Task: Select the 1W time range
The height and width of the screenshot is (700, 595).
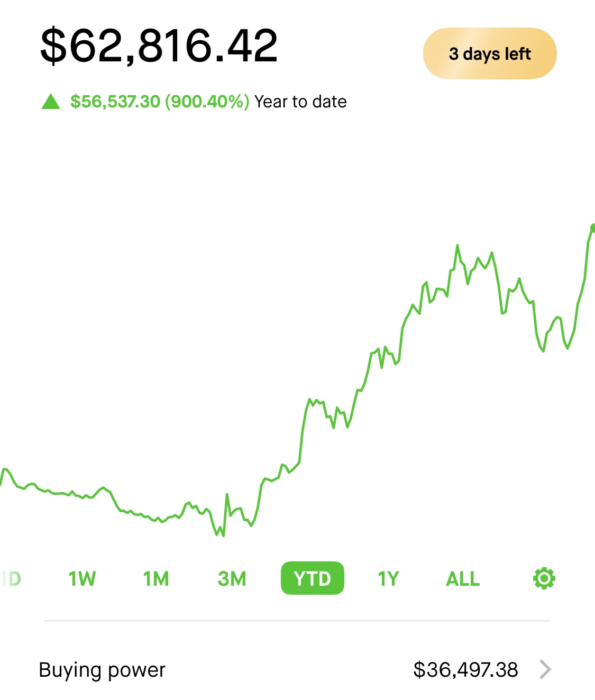Action: [x=82, y=578]
